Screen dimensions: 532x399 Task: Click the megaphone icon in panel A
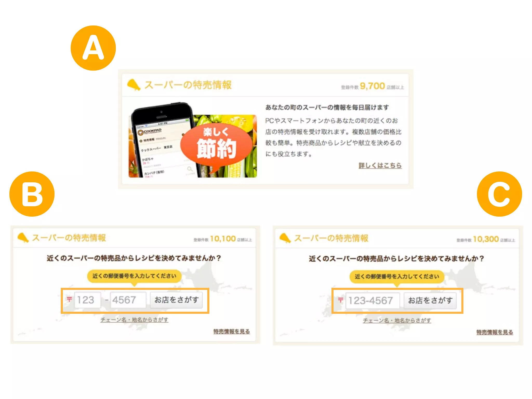[134, 85]
